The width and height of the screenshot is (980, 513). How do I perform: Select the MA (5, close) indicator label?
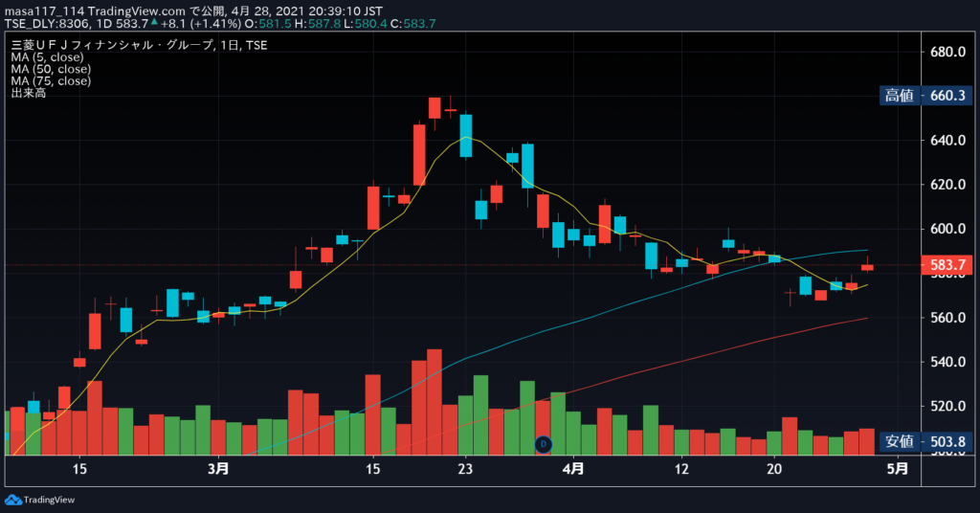coord(48,56)
